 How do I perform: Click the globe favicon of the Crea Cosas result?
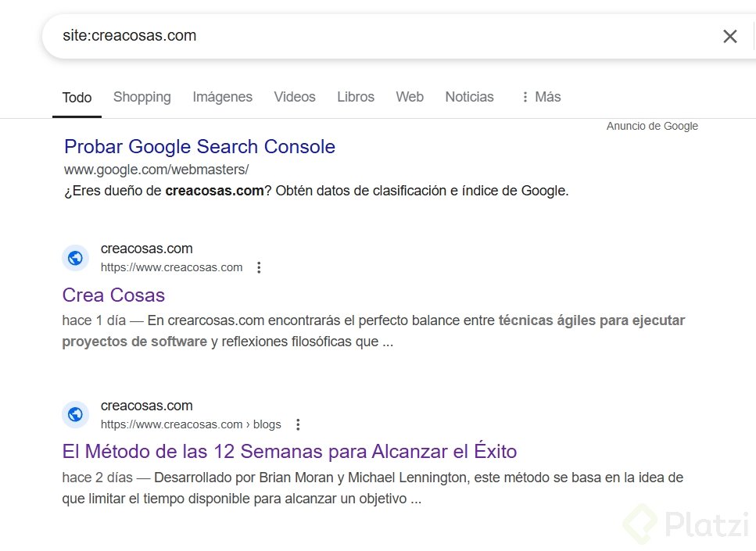pyautogui.click(x=75, y=258)
